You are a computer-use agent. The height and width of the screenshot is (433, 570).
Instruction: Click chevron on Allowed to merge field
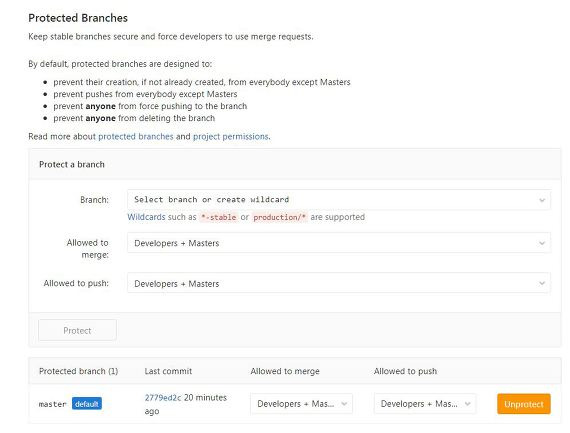[x=542, y=243]
